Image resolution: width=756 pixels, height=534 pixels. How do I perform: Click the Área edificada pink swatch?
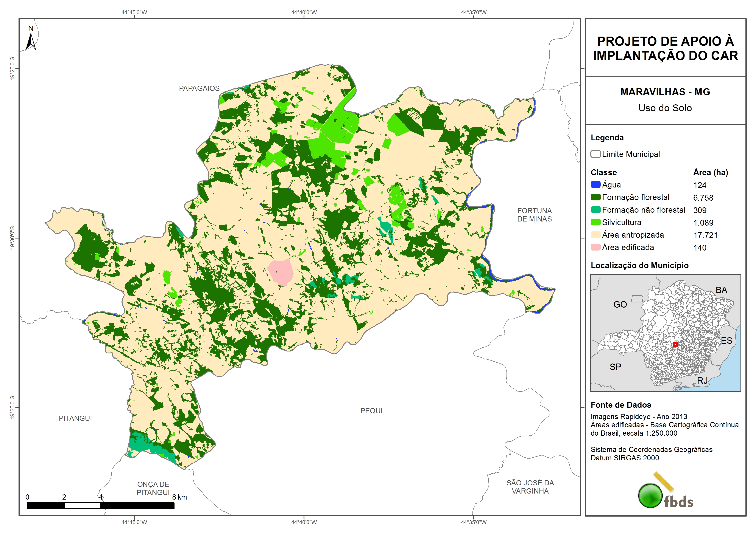pos(595,247)
